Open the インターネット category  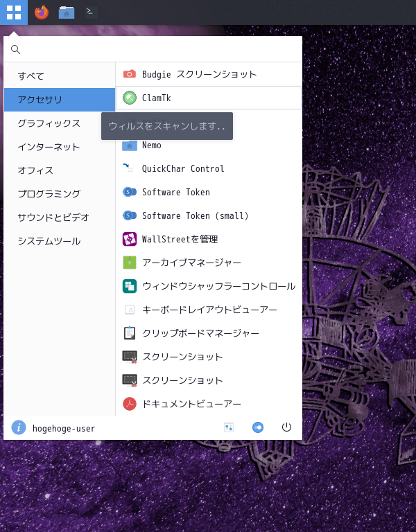click(60, 147)
